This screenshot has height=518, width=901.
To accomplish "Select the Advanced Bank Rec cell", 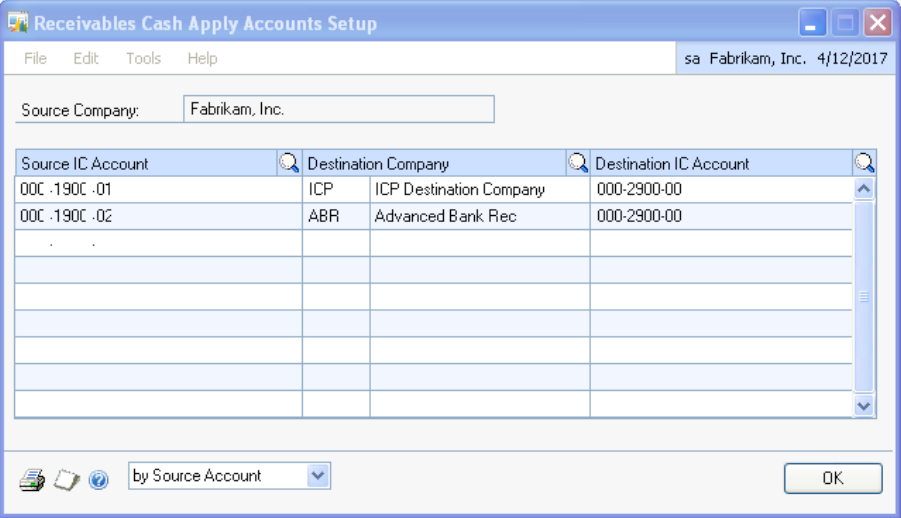I will click(479, 216).
